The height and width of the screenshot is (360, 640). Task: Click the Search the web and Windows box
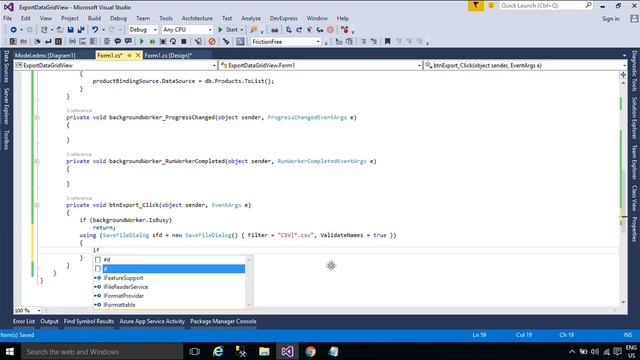(101, 351)
